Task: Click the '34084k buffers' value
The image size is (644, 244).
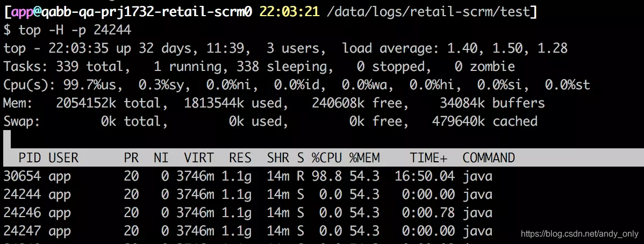Action: pyautogui.click(x=492, y=103)
